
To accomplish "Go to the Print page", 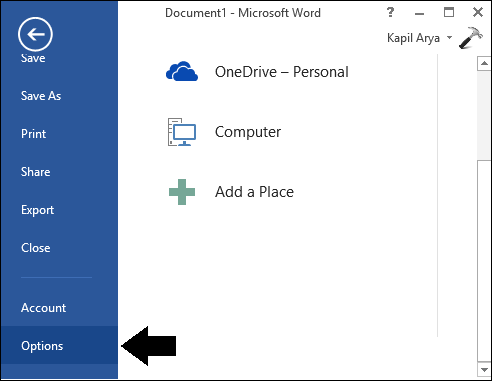I will (33, 134).
